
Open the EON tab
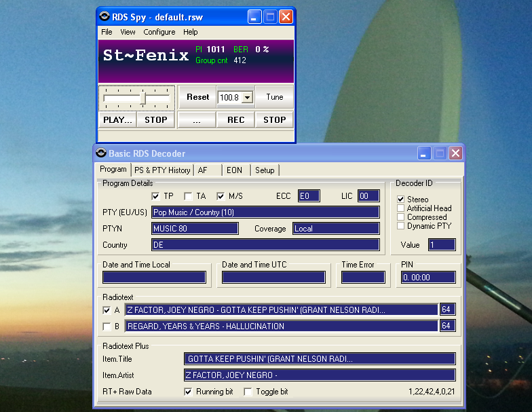click(x=235, y=170)
